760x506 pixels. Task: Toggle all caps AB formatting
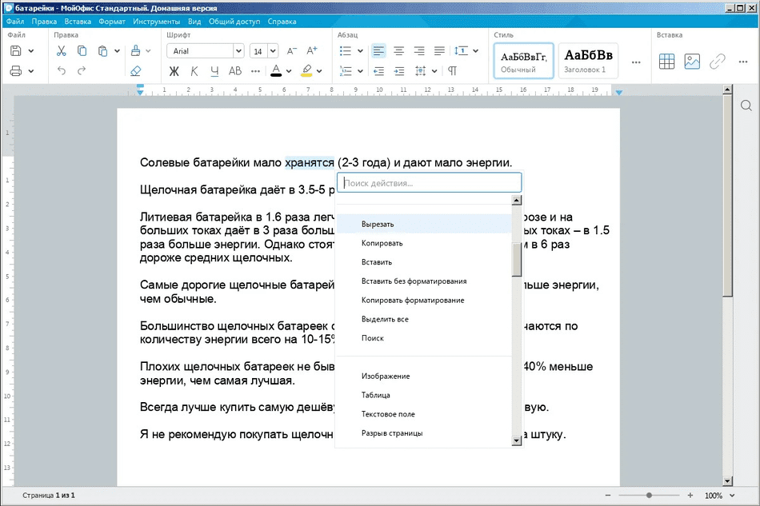(235, 71)
